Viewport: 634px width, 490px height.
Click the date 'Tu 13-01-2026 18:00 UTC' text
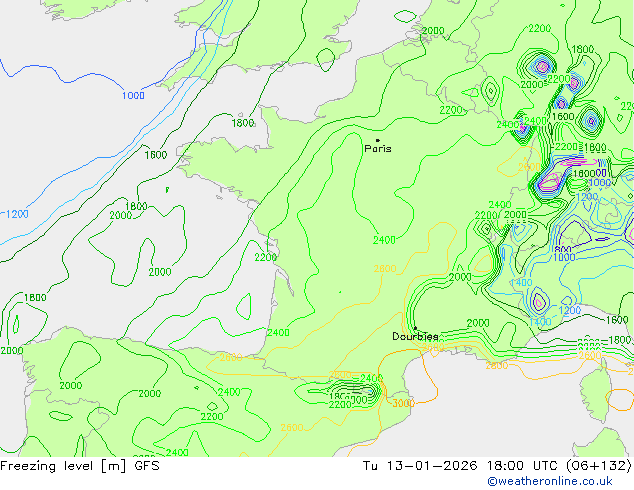point(460,466)
